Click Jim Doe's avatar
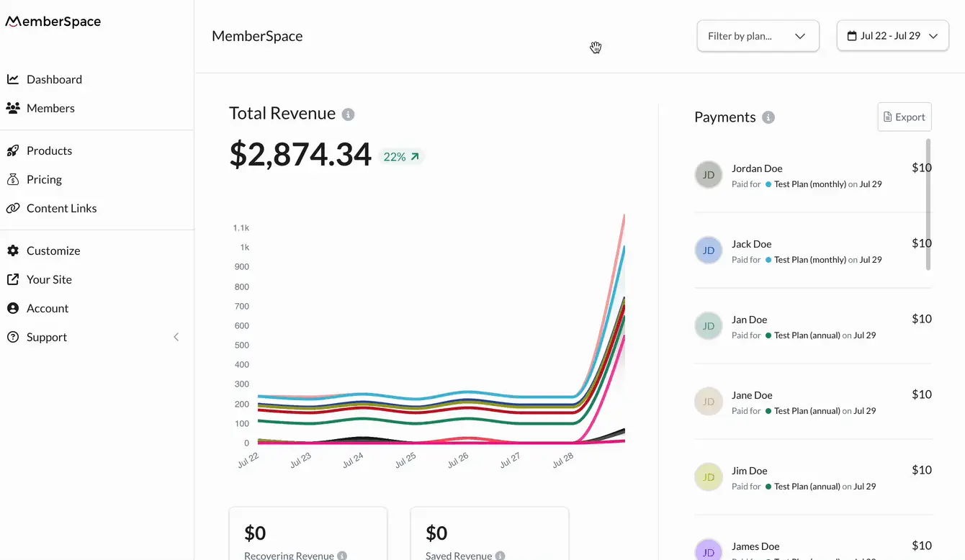The width and height of the screenshot is (965, 560). pos(709,477)
